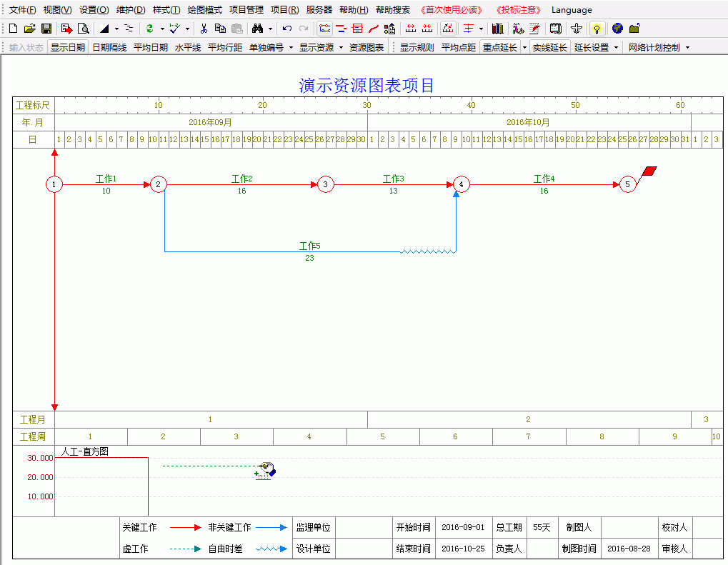Click the outline dashes icon in toolbar
728x565 pixels.
click(x=129, y=29)
